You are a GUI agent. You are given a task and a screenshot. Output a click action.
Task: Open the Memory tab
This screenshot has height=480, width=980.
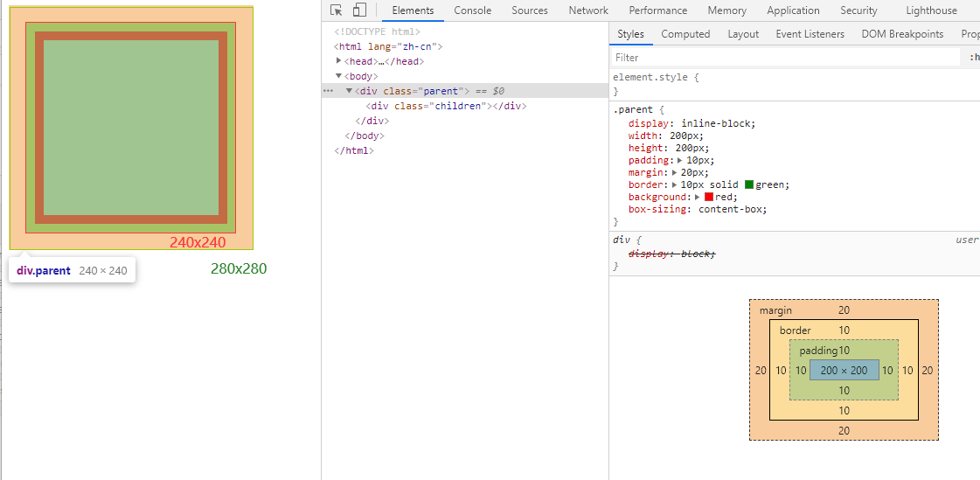[726, 10]
